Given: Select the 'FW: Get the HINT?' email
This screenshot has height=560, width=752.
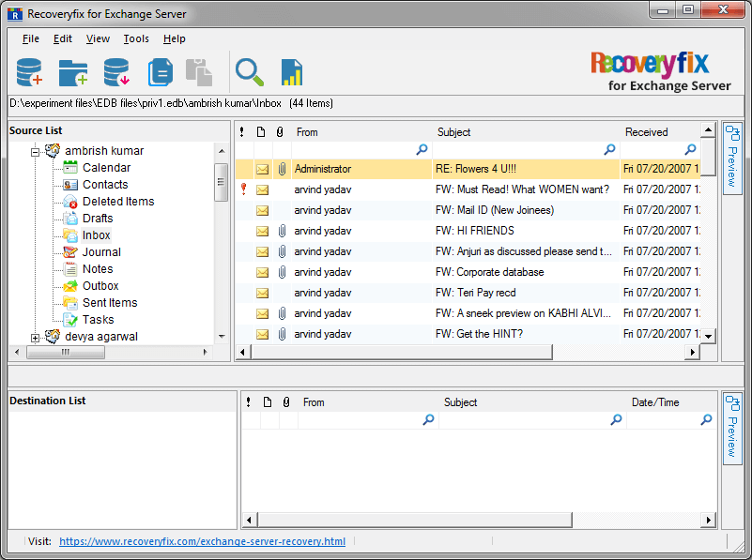Looking at the screenshot, I should [x=468, y=333].
